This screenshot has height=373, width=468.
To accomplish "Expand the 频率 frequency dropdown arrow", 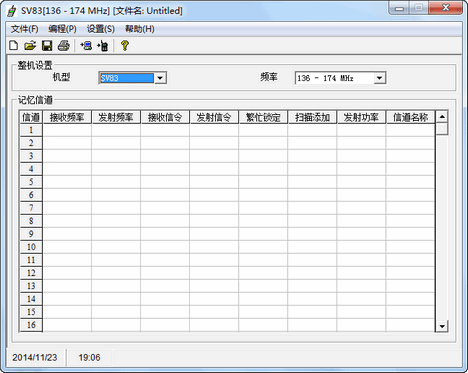I will coord(379,78).
